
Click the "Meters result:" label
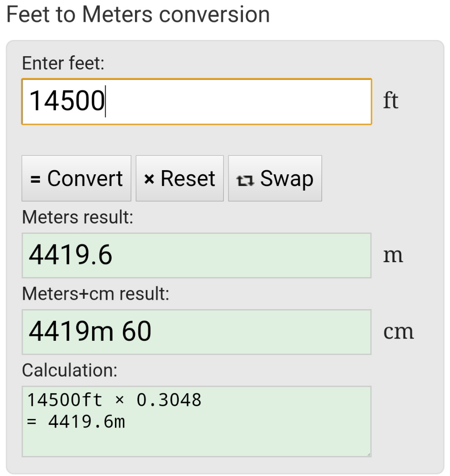pos(78,218)
